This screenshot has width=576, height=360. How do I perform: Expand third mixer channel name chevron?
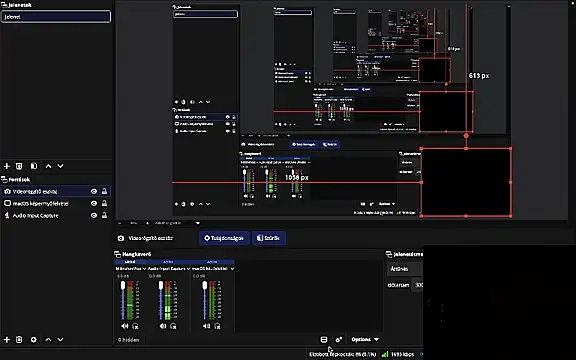pyautogui.click(x=232, y=269)
